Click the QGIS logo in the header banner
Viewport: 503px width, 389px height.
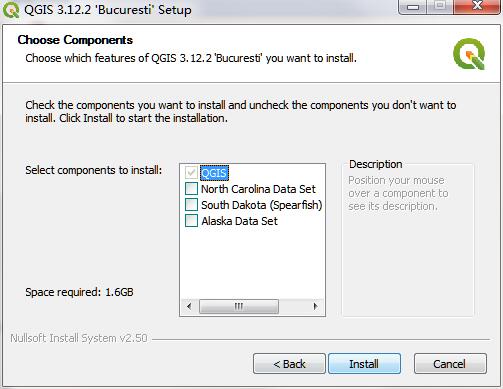[469, 54]
